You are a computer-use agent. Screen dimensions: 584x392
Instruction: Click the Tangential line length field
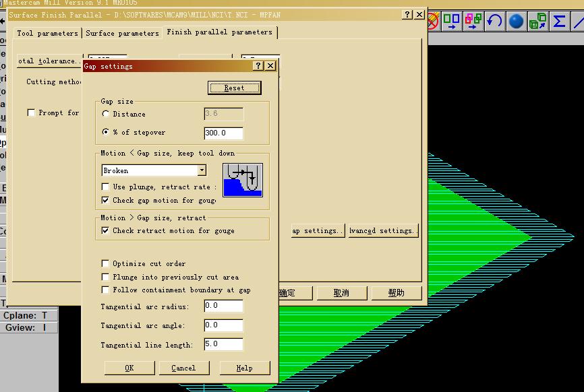click(223, 344)
